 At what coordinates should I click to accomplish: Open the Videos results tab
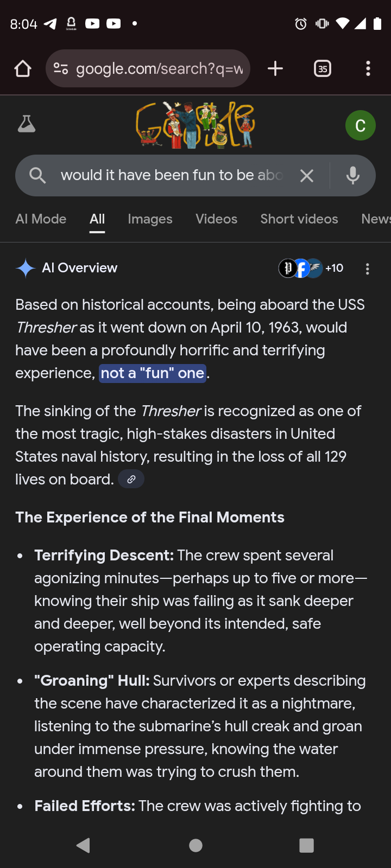216,219
